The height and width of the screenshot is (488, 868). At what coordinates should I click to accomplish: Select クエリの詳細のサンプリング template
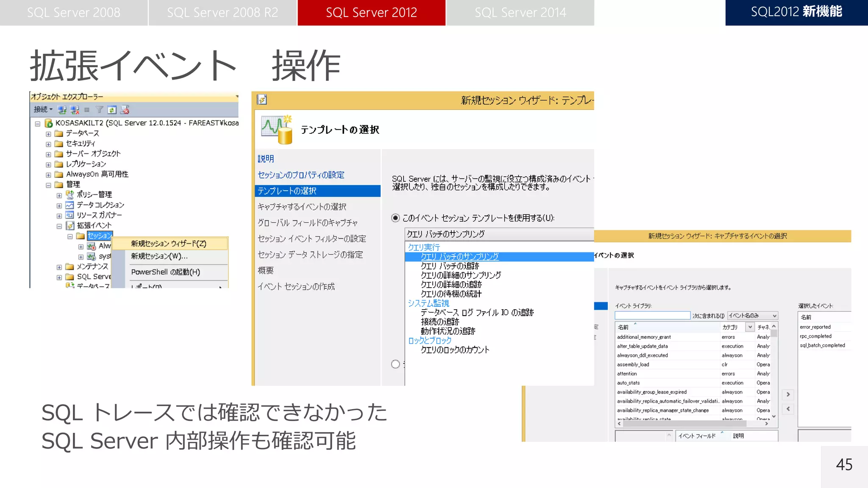coord(461,275)
